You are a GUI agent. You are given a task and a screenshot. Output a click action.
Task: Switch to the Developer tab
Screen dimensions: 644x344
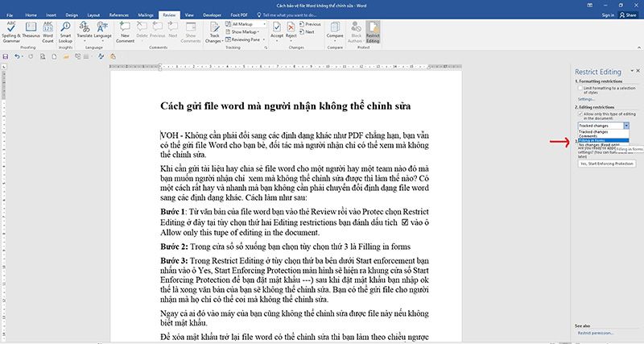tap(212, 15)
